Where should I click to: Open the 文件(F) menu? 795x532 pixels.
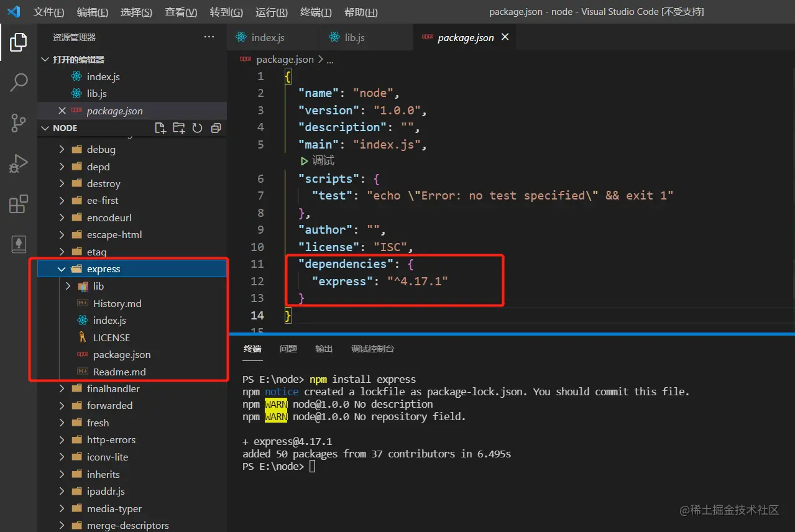[48, 12]
